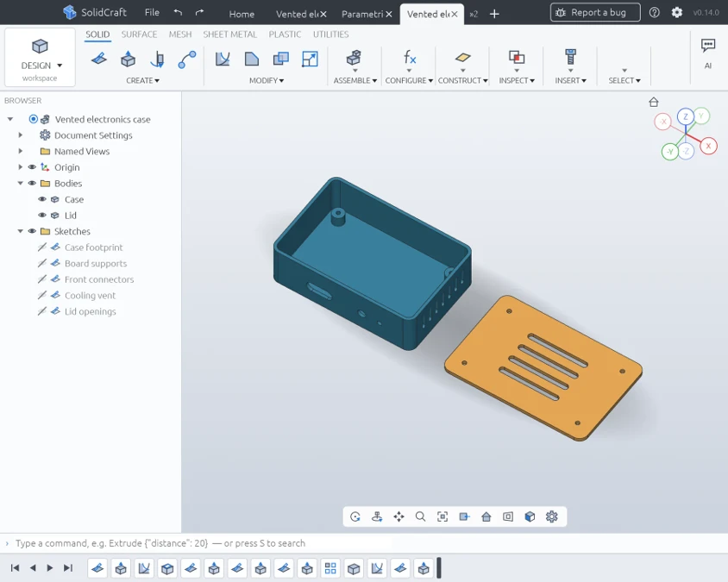Select the Sweep path tool icon
Screen dimensions: 728x582
pos(187,59)
